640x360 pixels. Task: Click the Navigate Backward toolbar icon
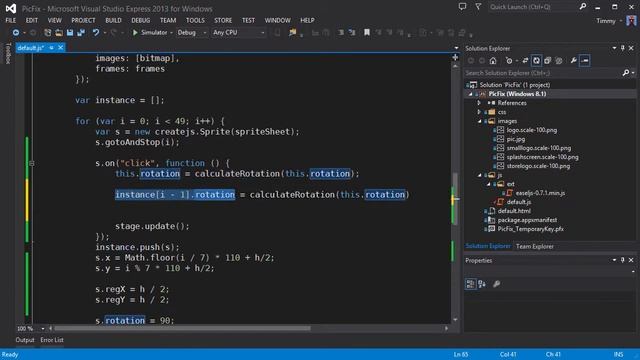point(16,33)
